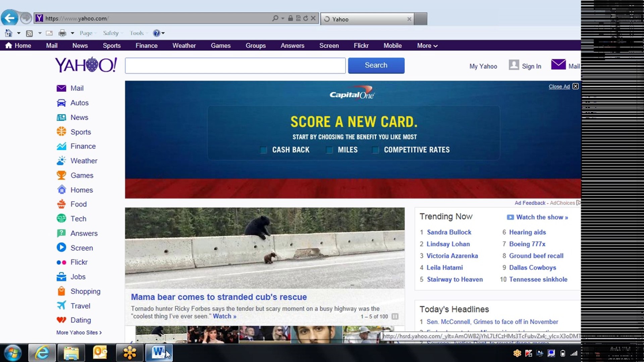
Task: Open the Home icon dropdown arrow
Action: click(19, 33)
